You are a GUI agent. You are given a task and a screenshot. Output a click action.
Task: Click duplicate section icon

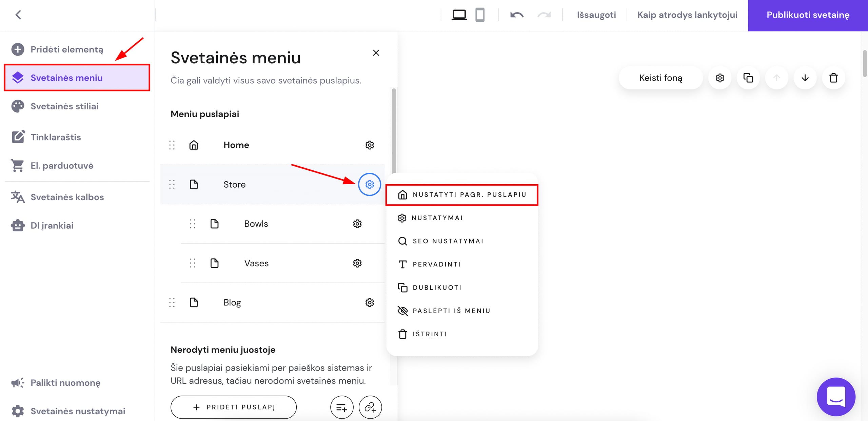748,78
